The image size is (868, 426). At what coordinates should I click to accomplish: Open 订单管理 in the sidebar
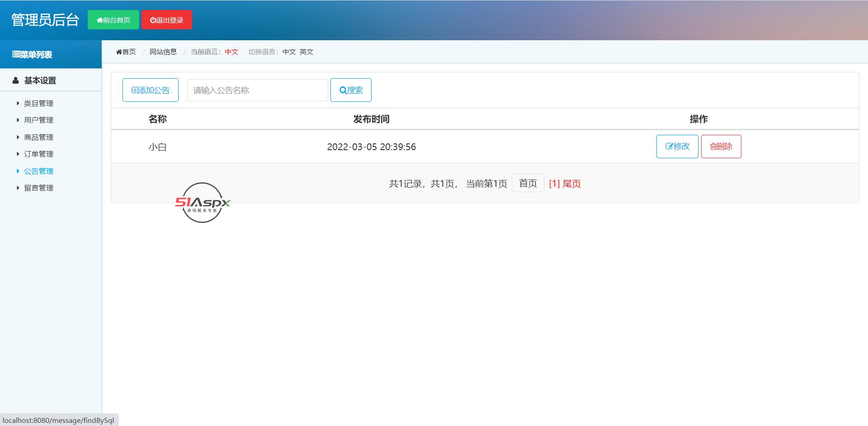point(38,154)
